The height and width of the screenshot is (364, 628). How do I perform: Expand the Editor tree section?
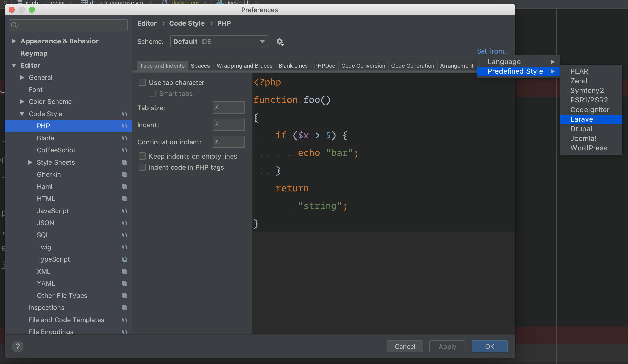(15, 65)
